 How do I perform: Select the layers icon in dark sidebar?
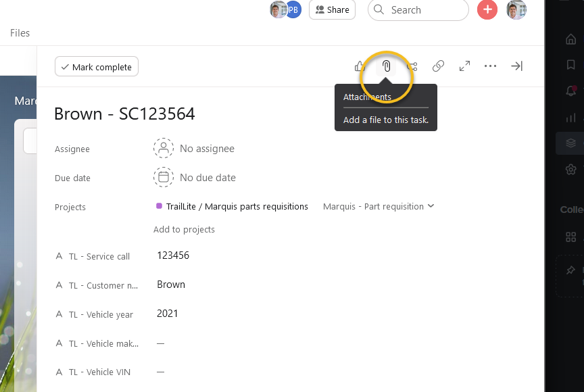click(x=570, y=143)
